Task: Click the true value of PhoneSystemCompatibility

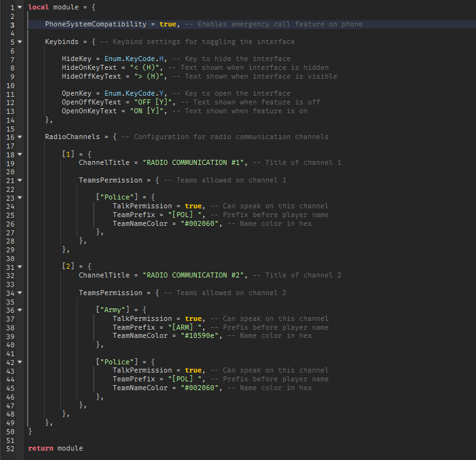Action: [x=168, y=24]
